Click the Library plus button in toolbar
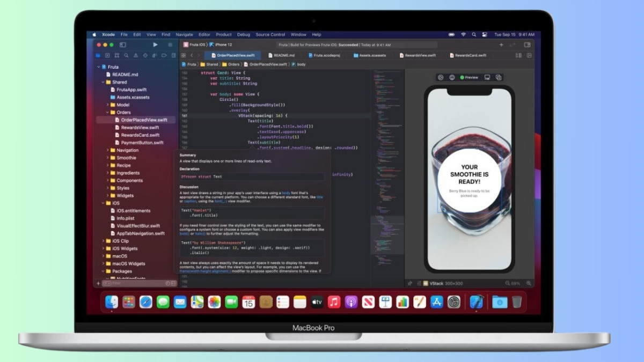Image resolution: width=644 pixels, height=362 pixels. [x=501, y=45]
